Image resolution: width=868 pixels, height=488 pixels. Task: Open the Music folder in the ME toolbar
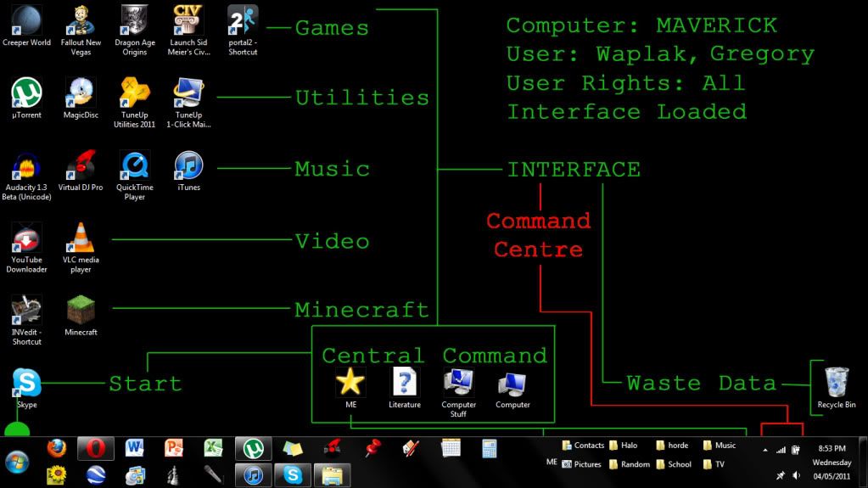click(719, 446)
